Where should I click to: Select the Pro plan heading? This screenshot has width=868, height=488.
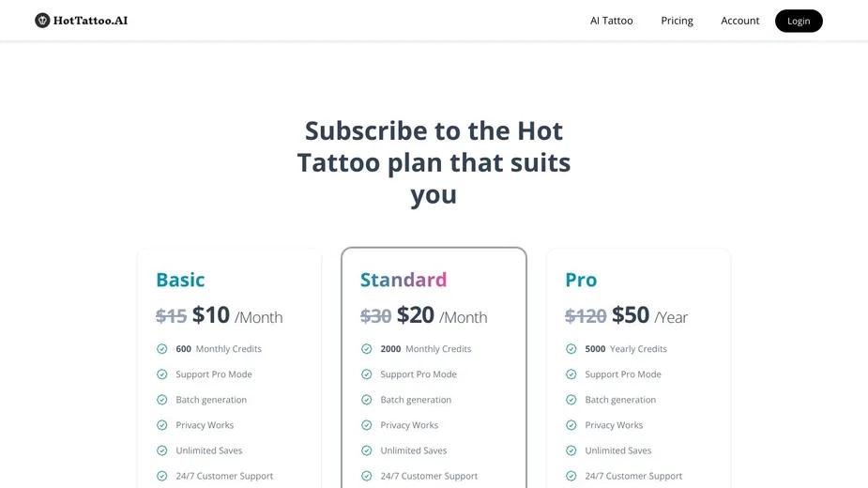(581, 280)
